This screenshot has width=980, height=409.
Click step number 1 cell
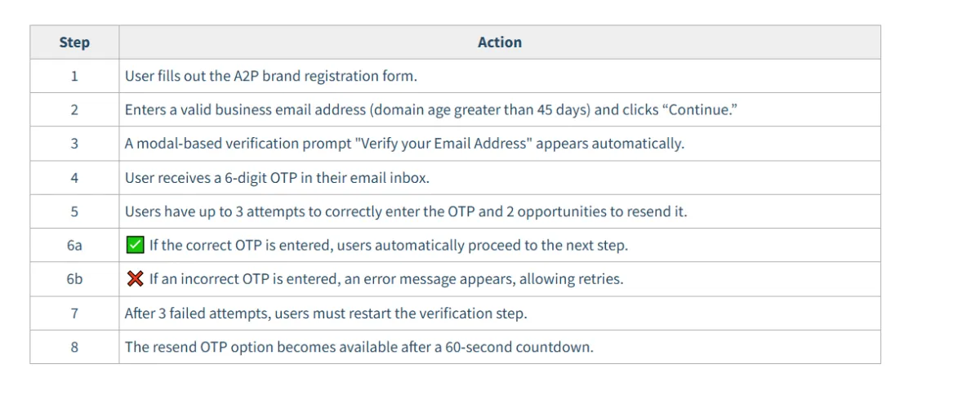(74, 76)
